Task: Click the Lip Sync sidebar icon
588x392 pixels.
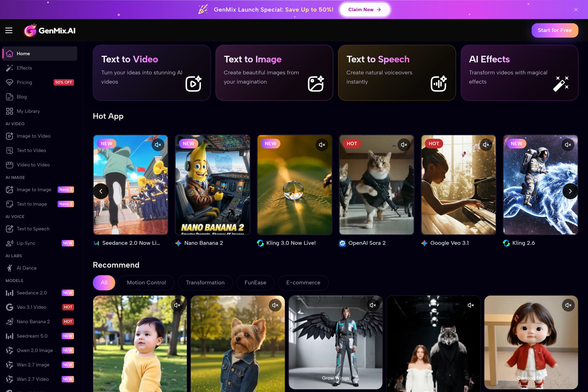Action: tap(10, 243)
